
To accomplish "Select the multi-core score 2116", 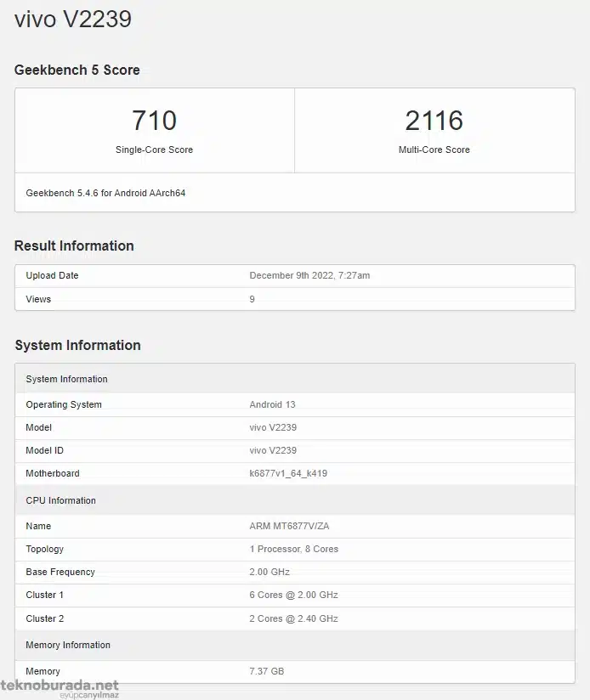I will pyautogui.click(x=434, y=121).
